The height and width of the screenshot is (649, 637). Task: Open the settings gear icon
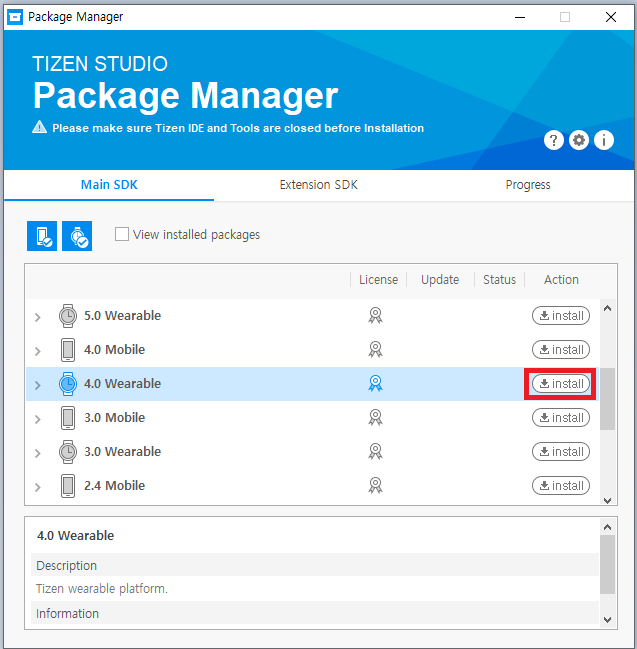pos(579,140)
